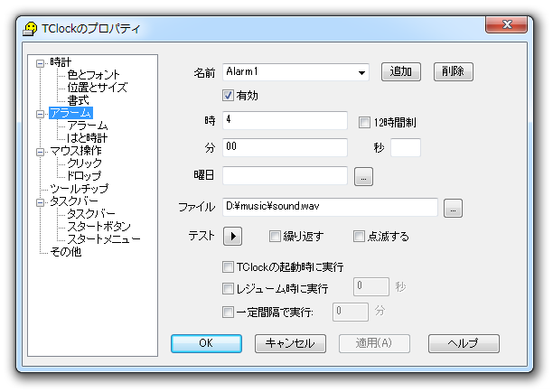Select the タスクバー child item

tap(91, 214)
